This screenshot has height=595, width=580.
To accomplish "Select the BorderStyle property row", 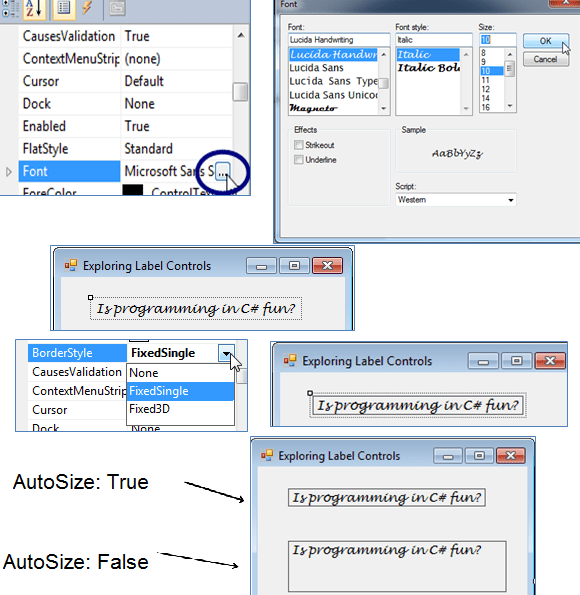I will (x=77, y=353).
